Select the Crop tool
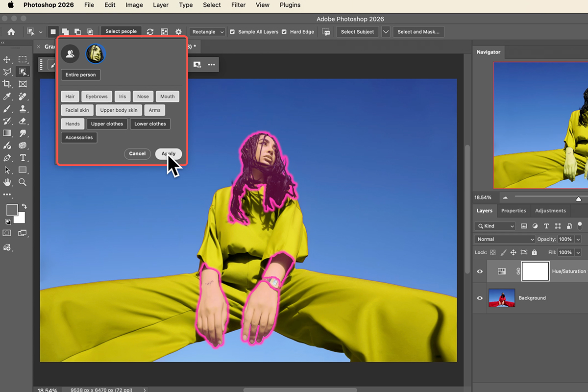The image size is (588, 392). point(7,84)
